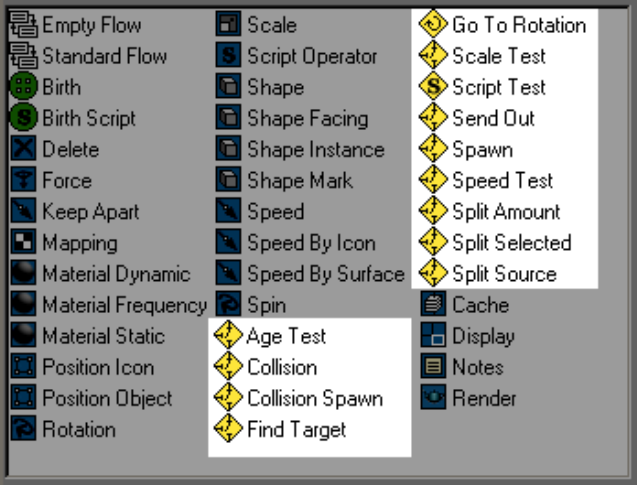The image size is (637, 485).
Task: Select the green Birth operator icon
Action: (x=23, y=87)
